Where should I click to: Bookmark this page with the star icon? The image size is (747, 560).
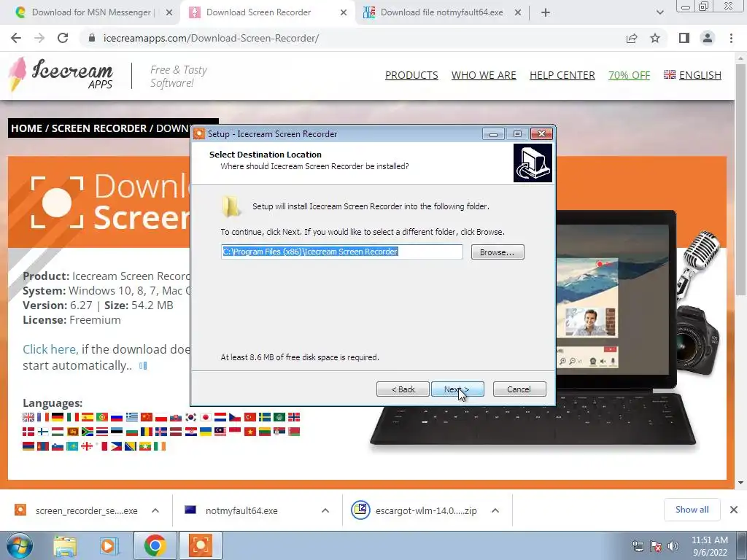[655, 38]
